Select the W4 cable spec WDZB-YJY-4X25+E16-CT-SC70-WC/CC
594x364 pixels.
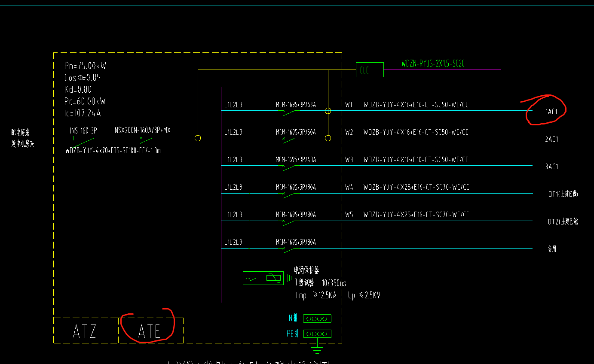[x=416, y=187]
